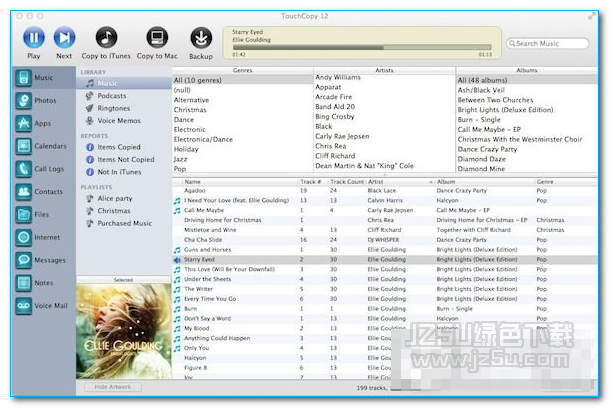This screenshot has height=408, width=610.
Task: Filter by the Alternative genre
Action: click(243, 100)
